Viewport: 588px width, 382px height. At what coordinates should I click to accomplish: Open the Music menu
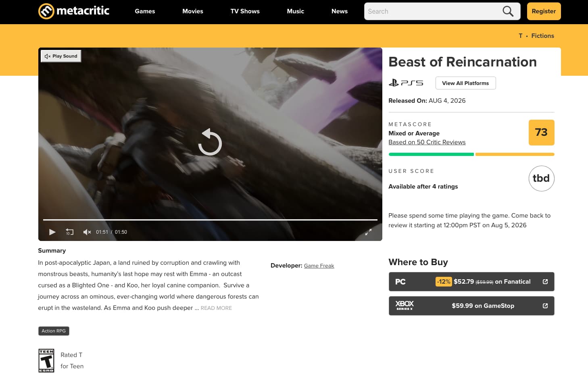pyautogui.click(x=296, y=11)
